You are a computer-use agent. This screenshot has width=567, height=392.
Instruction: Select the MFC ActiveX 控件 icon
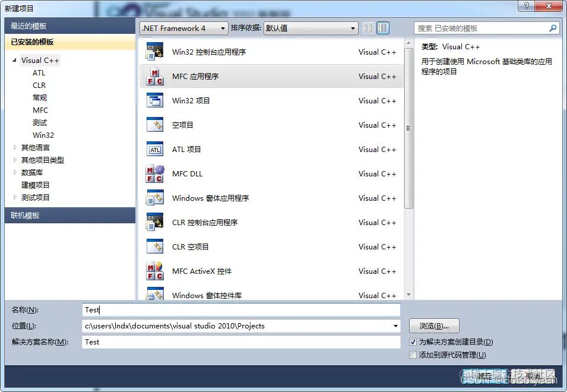coord(155,271)
